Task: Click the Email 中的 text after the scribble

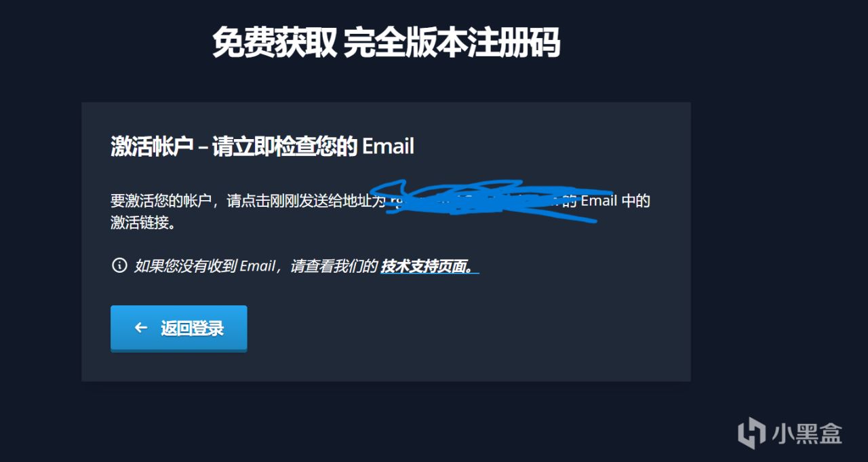Action: 616,201
